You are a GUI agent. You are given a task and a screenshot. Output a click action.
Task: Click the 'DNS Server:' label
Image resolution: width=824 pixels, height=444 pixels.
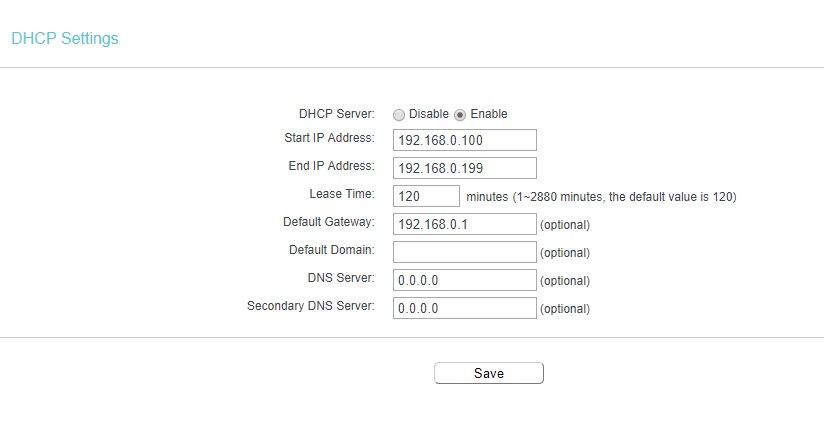341,277
